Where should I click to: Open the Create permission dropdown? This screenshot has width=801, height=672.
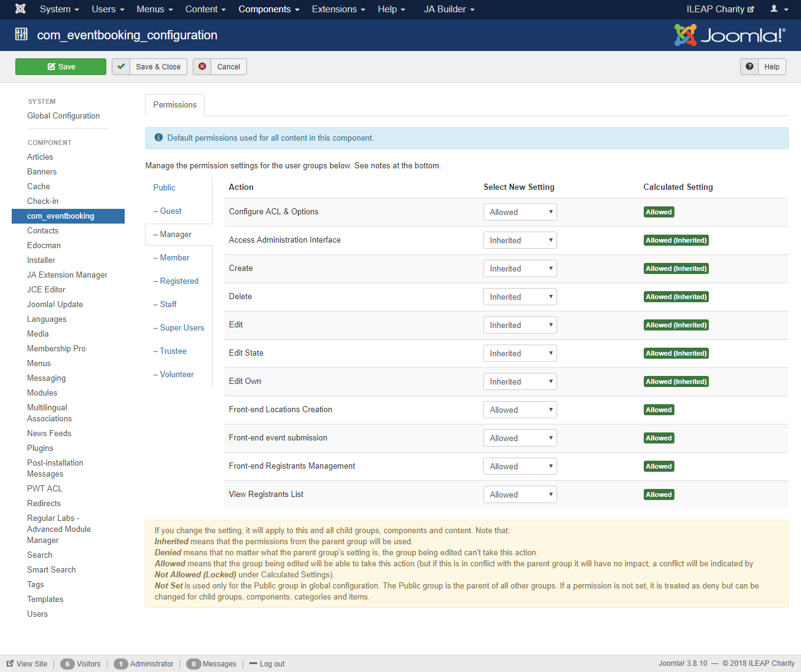[x=520, y=268]
